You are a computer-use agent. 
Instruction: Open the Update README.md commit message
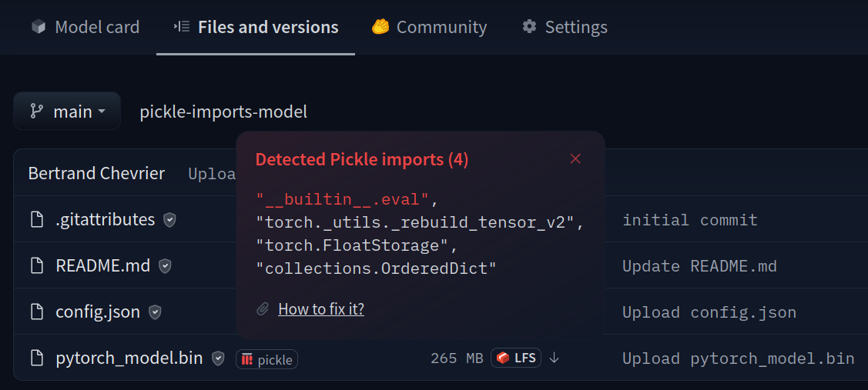coord(699,267)
